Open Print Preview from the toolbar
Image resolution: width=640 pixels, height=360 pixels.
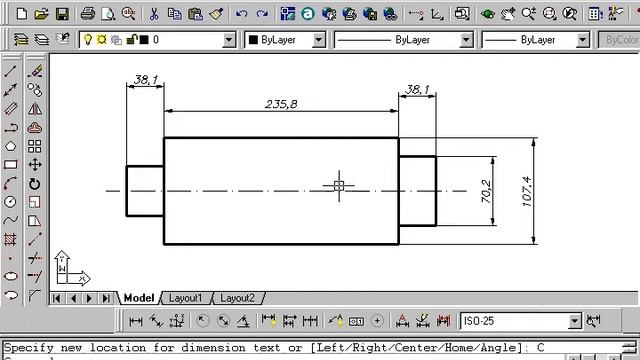point(108,14)
